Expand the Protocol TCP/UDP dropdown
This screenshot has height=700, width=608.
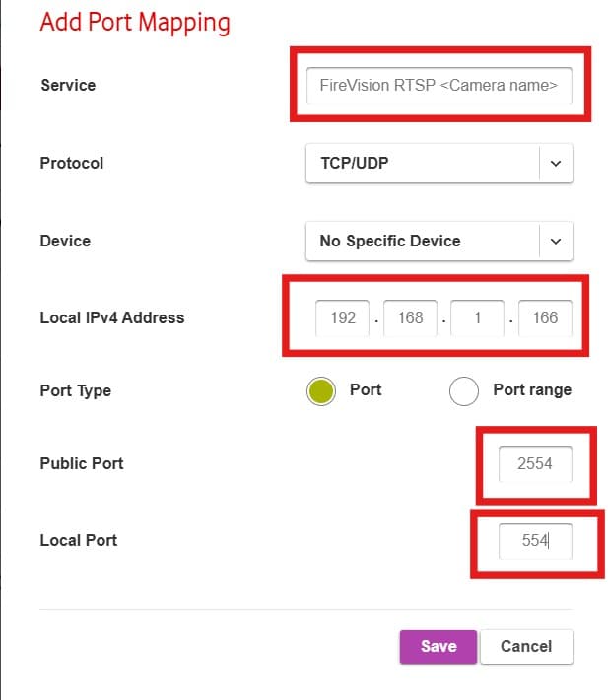click(439, 163)
